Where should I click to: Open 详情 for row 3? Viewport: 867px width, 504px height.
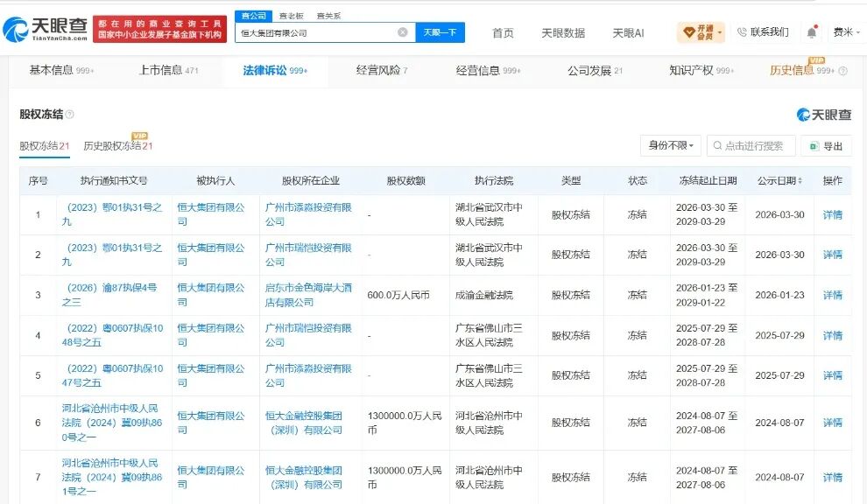pyautogui.click(x=833, y=295)
